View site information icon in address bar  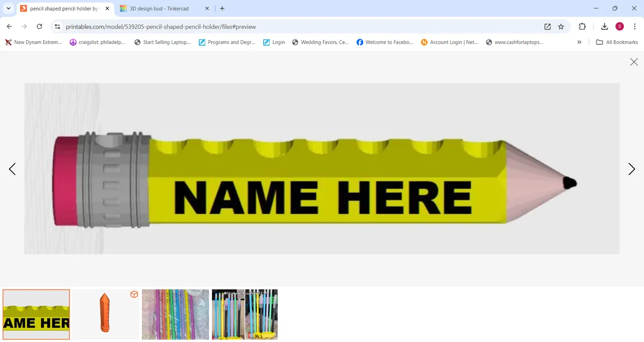(57, 27)
